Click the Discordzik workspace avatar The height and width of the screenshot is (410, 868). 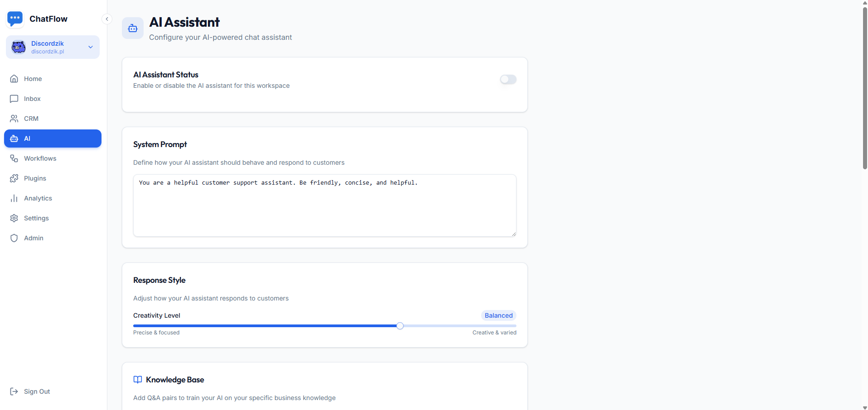tap(19, 47)
